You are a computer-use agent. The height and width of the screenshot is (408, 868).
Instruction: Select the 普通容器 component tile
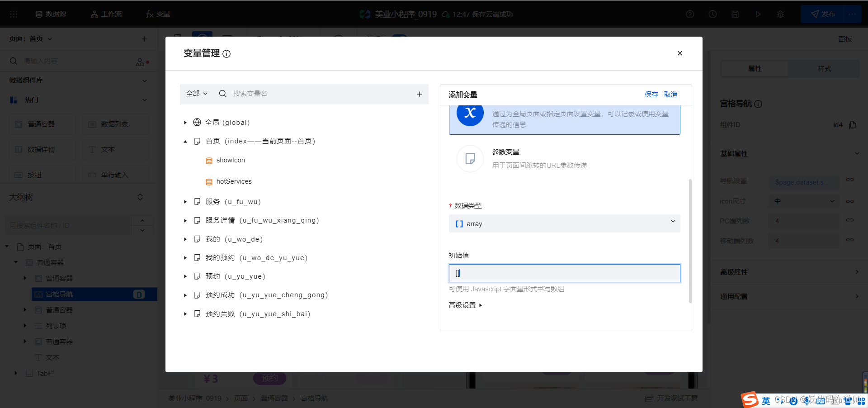click(42, 124)
